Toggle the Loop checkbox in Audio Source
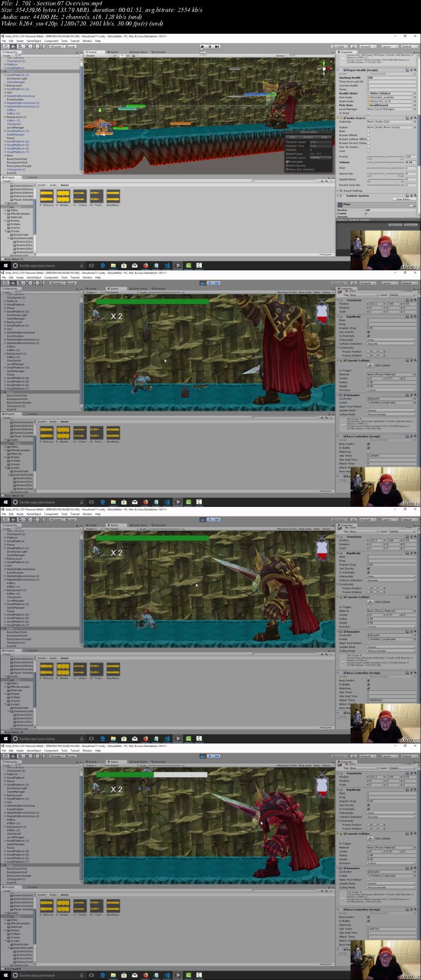The height and width of the screenshot is (980, 421). pos(368,151)
